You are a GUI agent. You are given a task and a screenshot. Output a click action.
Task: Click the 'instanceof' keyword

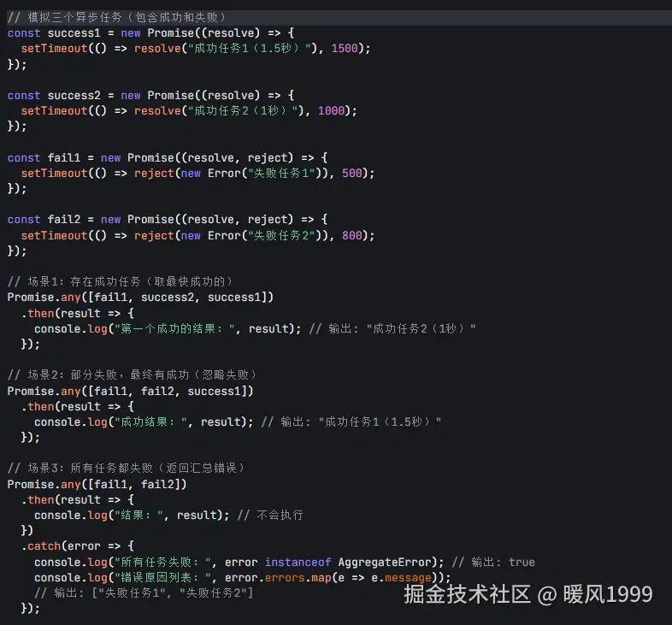(x=298, y=562)
